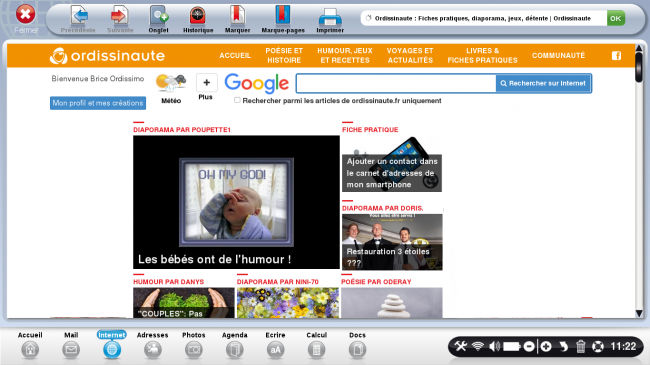650x365 pixels.
Task: Open a new Onglet tab icon
Action: click(159, 16)
